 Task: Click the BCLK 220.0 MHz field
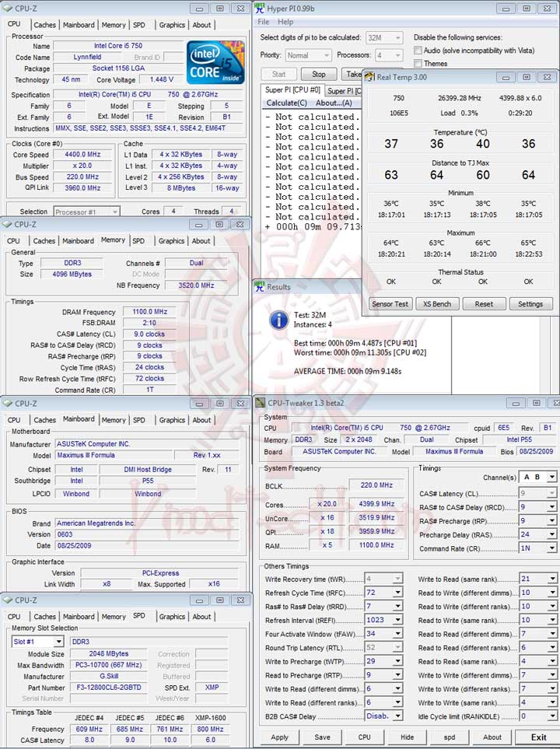point(376,485)
